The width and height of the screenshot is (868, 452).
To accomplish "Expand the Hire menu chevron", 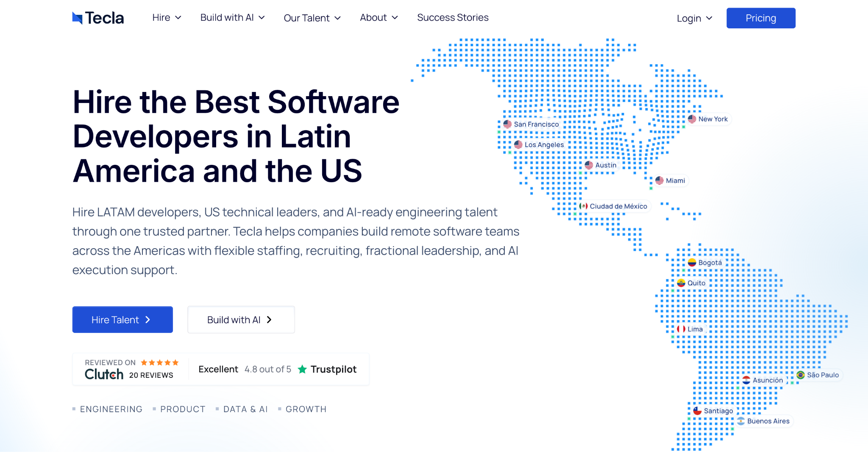I will (x=178, y=18).
